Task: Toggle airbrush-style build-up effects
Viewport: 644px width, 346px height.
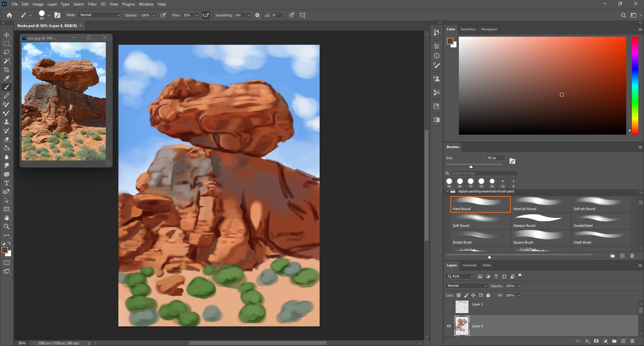Action: [x=206, y=15]
